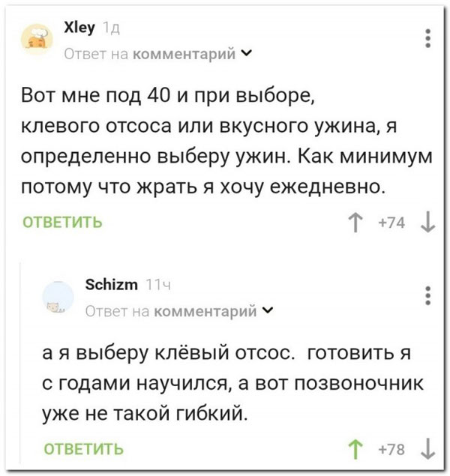Click the +74 rating score
This screenshot has height=476, width=450.
tap(391, 224)
